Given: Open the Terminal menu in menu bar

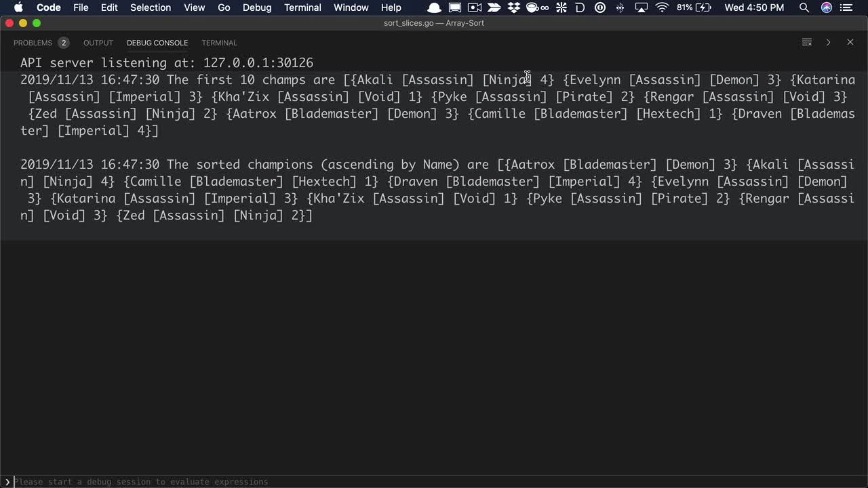Looking at the screenshot, I should click(302, 7).
